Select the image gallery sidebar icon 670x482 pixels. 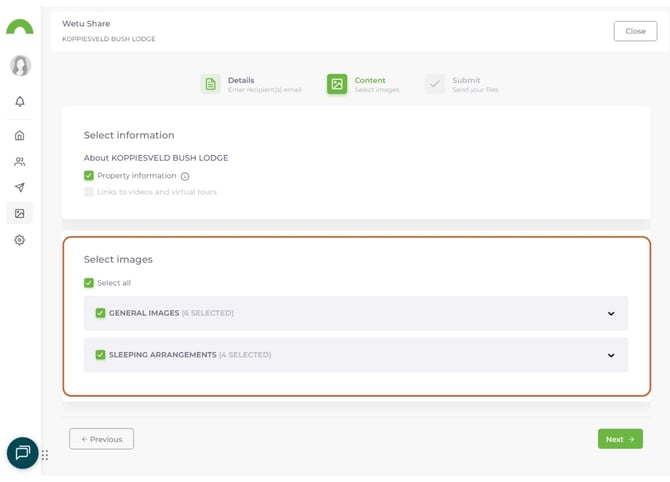[20, 213]
